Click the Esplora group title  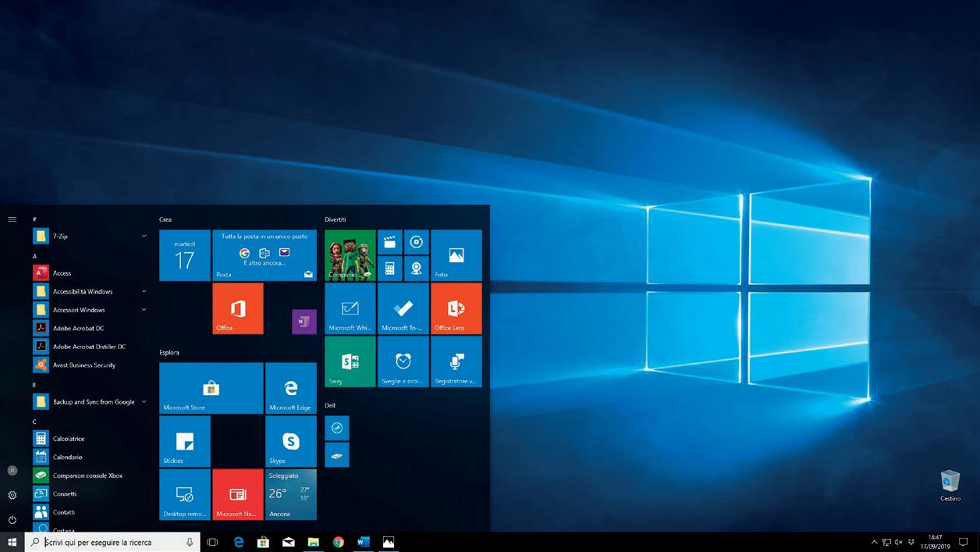[169, 353]
